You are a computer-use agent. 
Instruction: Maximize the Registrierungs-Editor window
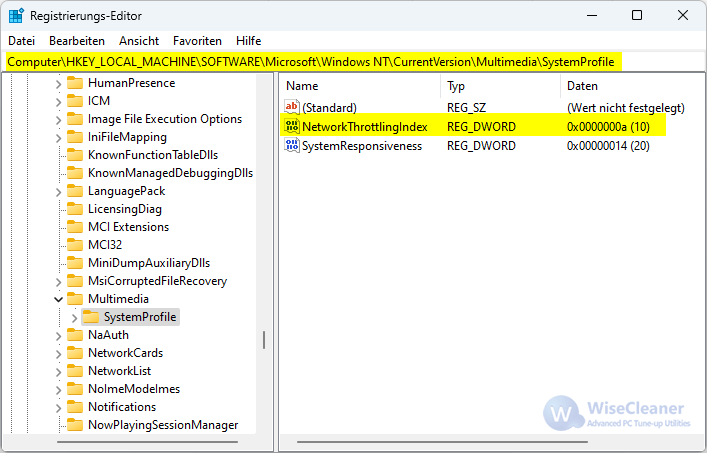coord(637,15)
